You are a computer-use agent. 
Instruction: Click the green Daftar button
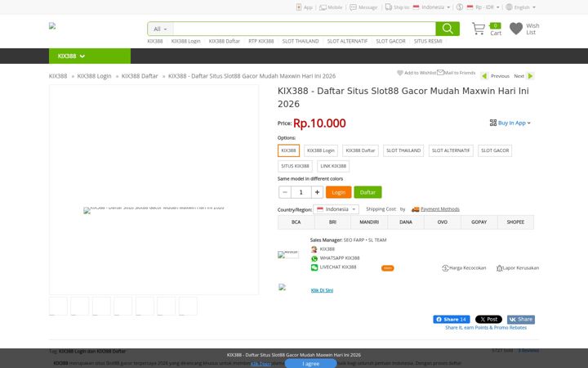coord(367,192)
